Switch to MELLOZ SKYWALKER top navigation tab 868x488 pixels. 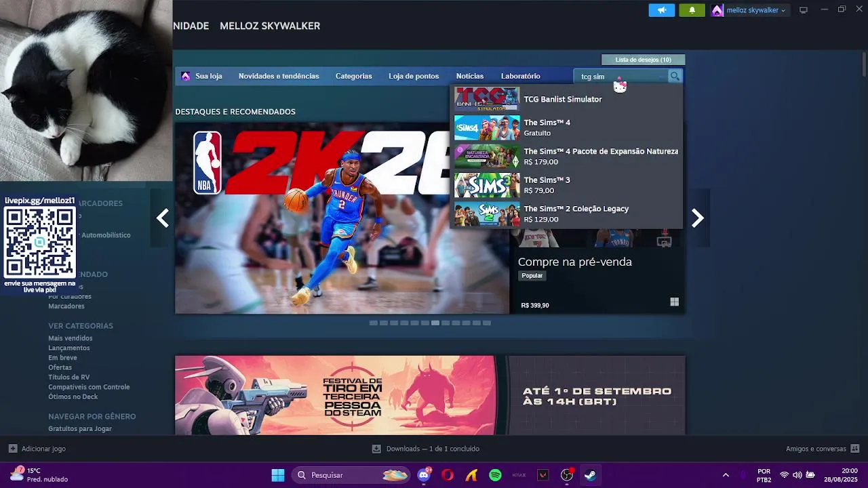pyautogui.click(x=270, y=26)
